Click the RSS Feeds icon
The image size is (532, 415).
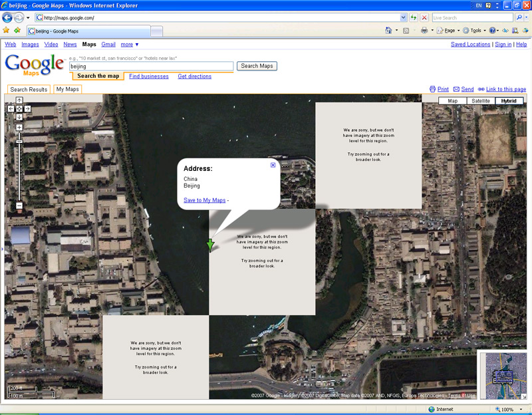click(406, 31)
